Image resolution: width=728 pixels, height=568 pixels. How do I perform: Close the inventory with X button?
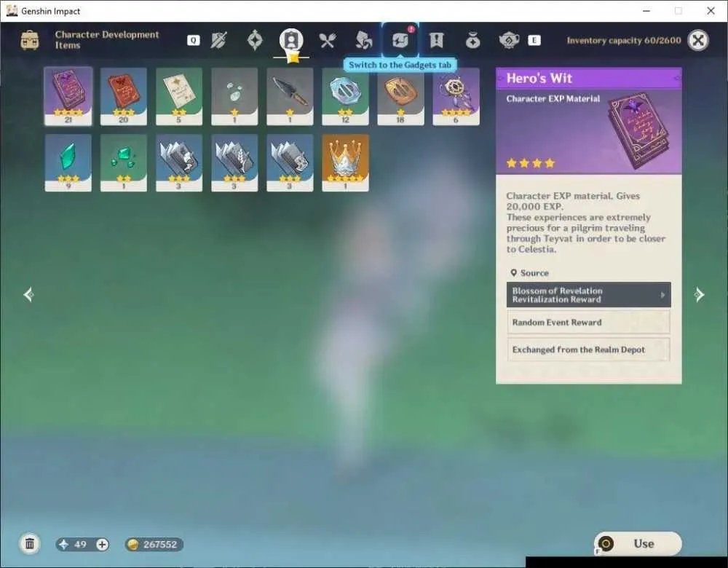[x=698, y=40]
